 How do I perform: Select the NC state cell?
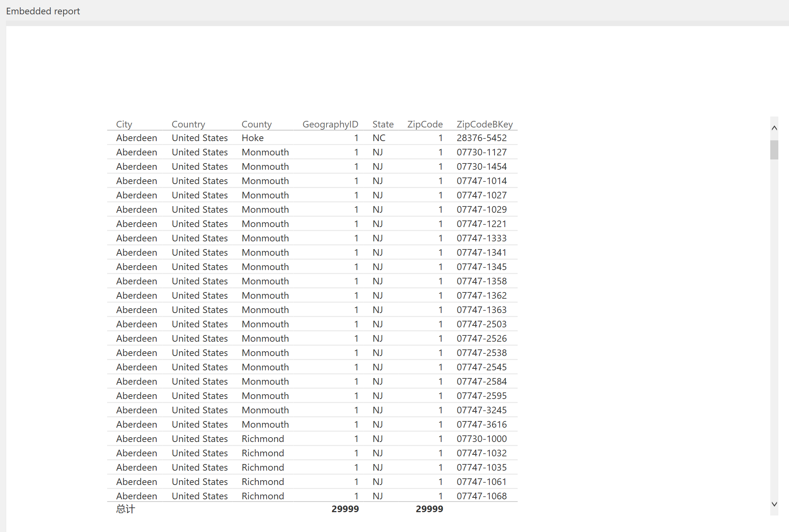pos(379,138)
